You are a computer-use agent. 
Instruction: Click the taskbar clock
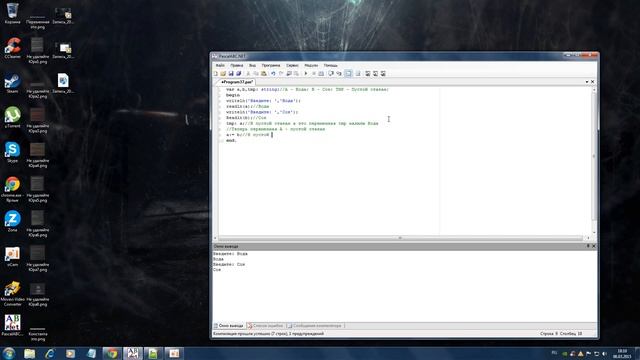(x=622, y=353)
